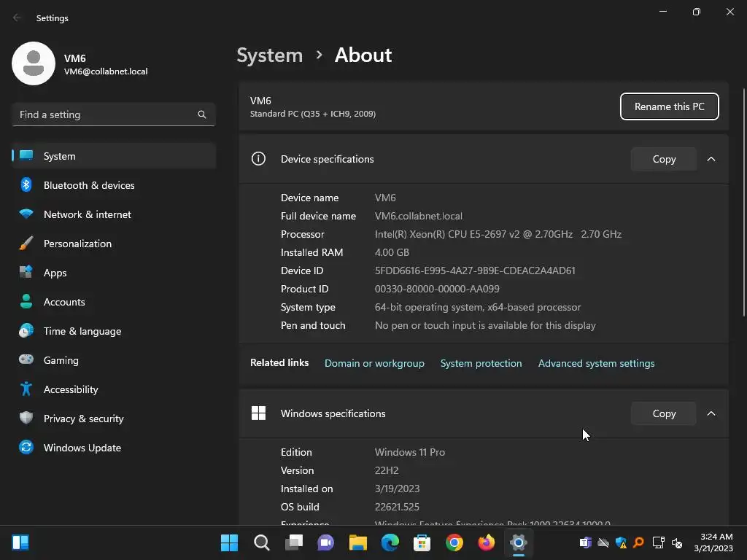The width and height of the screenshot is (747, 560).
Task: Click the back arrow in Settings title bar
Action: tap(17, 17)
